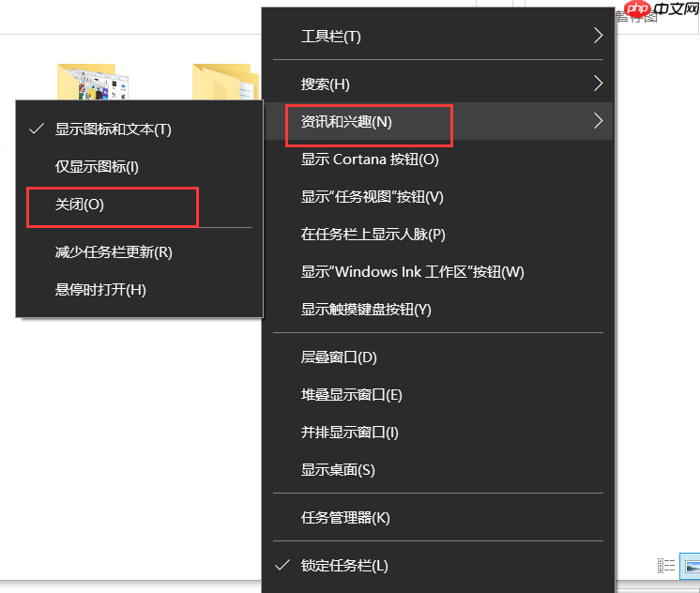This screenshot has width=700, height=593.
Task: Switch to details list view icon
Action: (x=666, y=565)
